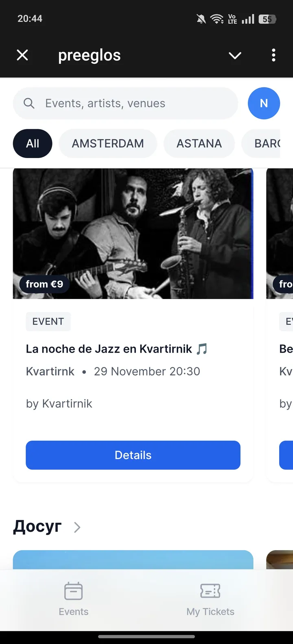This screenshot has height=644, width=293.
Task: Expand the Досуг section chevron
Action: 77,527
